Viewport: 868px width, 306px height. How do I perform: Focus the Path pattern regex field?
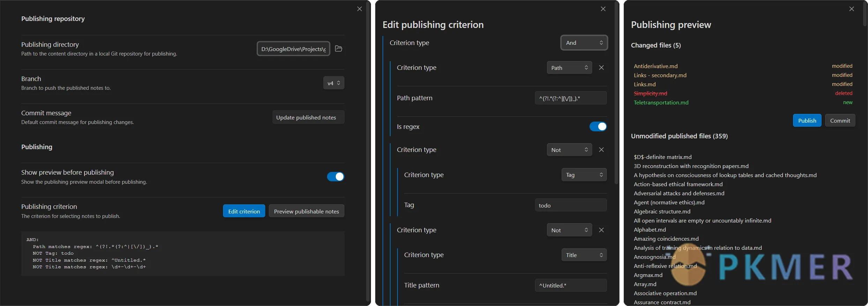(571, 98)
